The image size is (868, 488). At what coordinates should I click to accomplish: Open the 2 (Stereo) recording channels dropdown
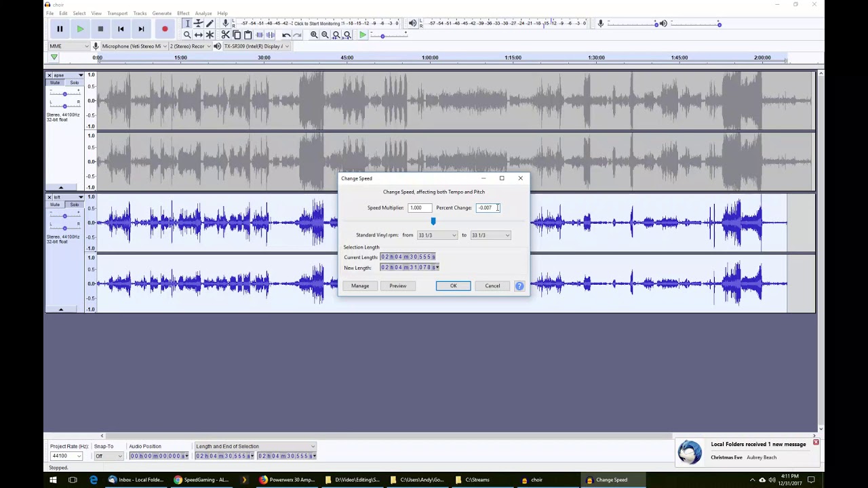click(x=189, y=46)
